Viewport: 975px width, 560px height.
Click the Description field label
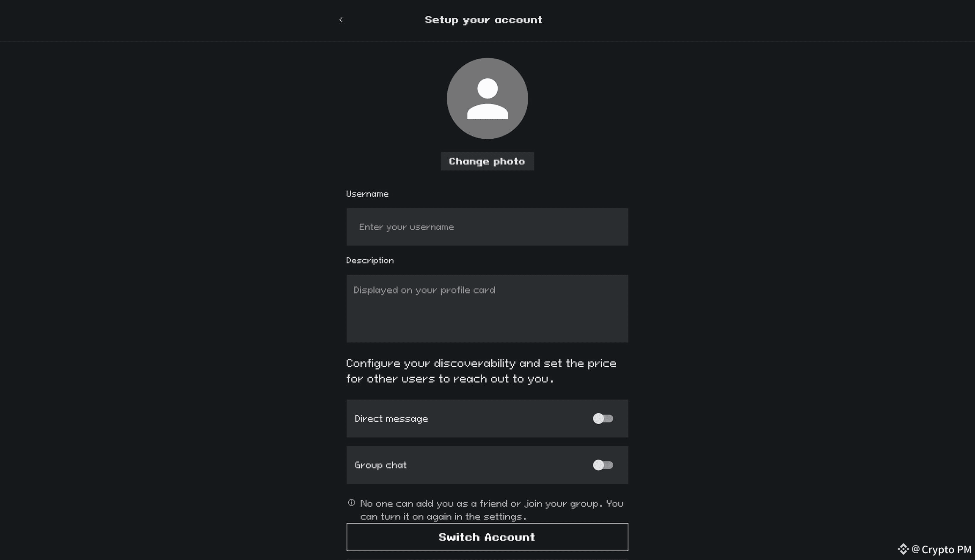coord(370,261)
